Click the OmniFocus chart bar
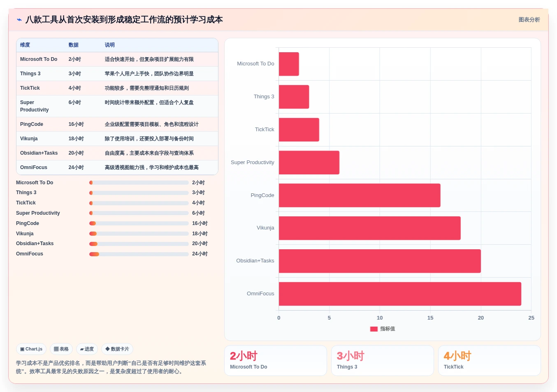 pos(400,294)
